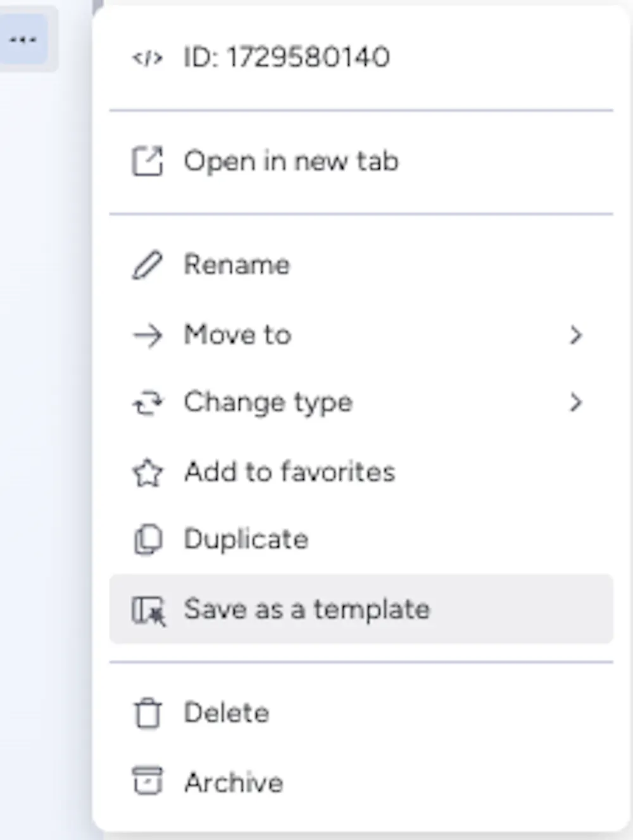Expand the Move to submenu chevron
Screen dimensions: 633x840
tap(575, 335)
